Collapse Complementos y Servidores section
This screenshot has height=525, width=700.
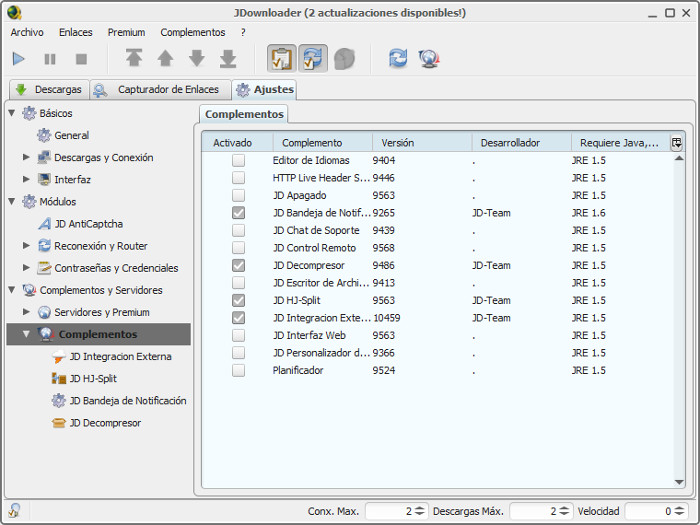[12, 290]
